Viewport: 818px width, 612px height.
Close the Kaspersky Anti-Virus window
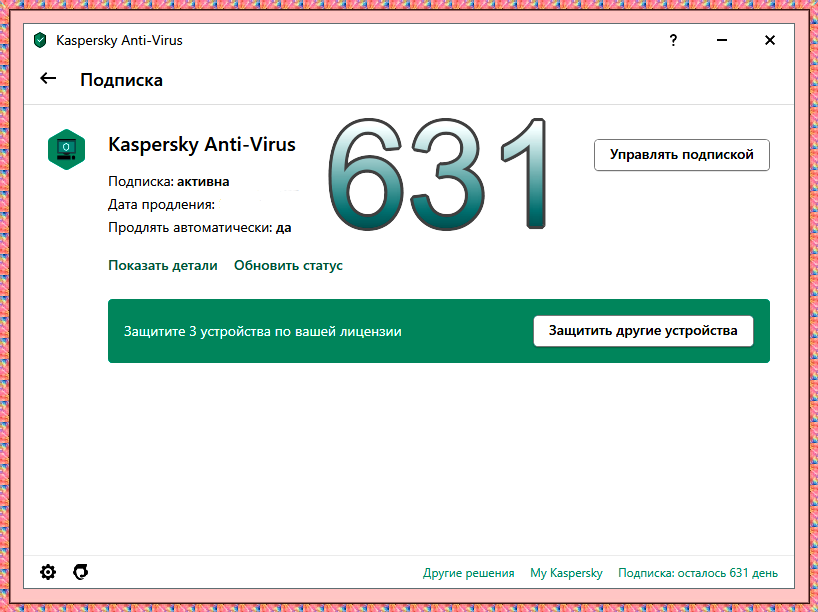769,40
